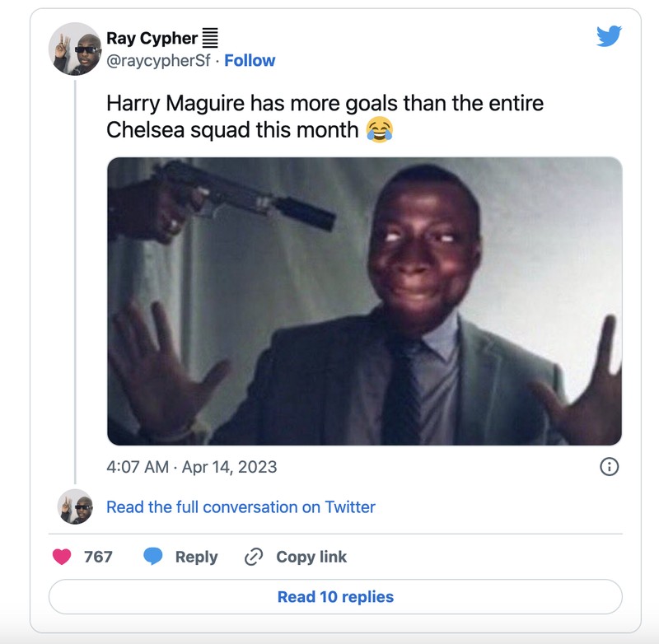Click the chain link copy icon

tap(254, 557)
